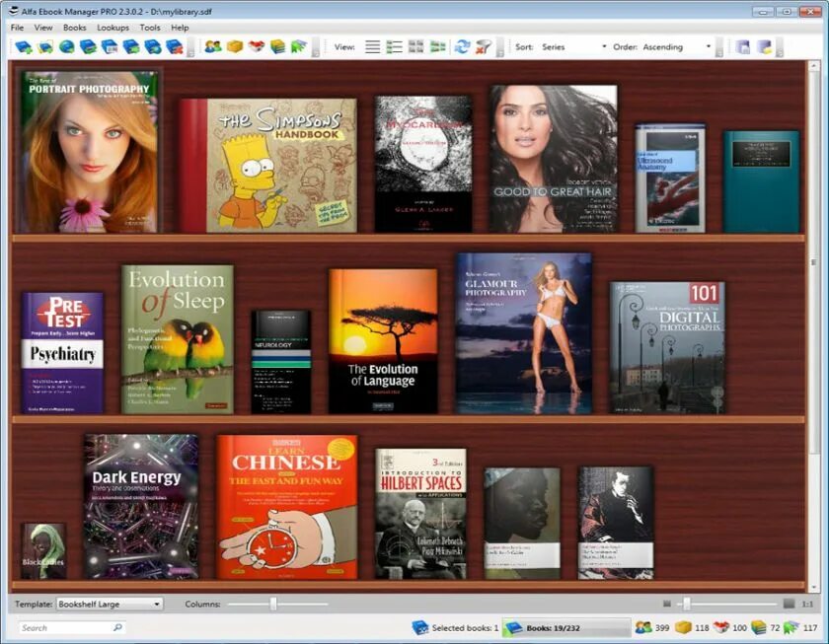
Task: Click the 1:1 zoom reset button
Action: (x=807, y=604)
